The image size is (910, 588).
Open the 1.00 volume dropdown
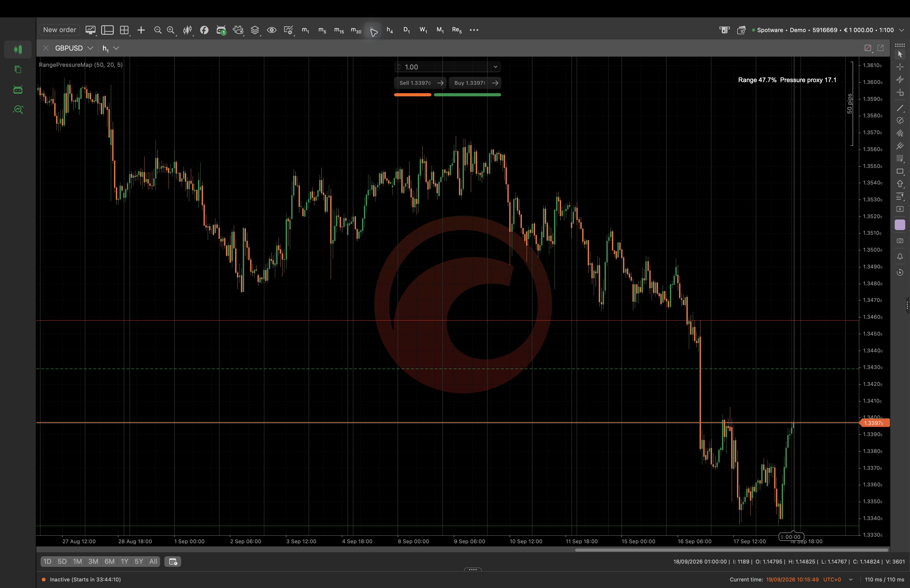(495, 67)
